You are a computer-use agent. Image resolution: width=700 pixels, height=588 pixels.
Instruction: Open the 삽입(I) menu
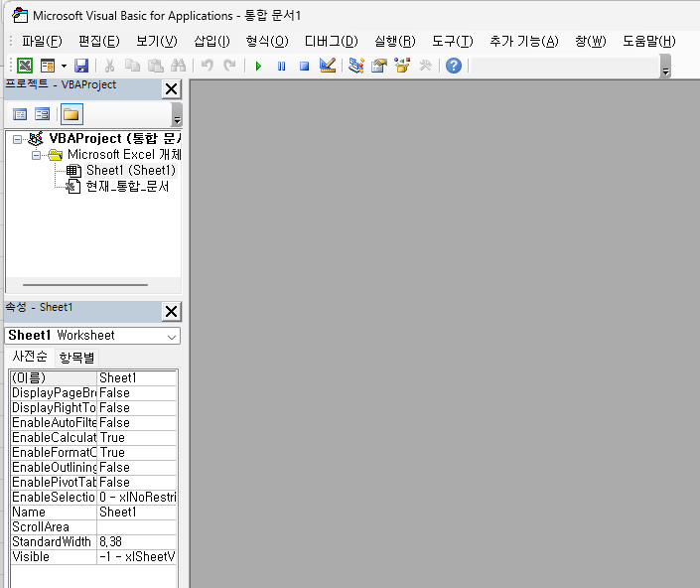pyautogui.click(x=211, y=41)
